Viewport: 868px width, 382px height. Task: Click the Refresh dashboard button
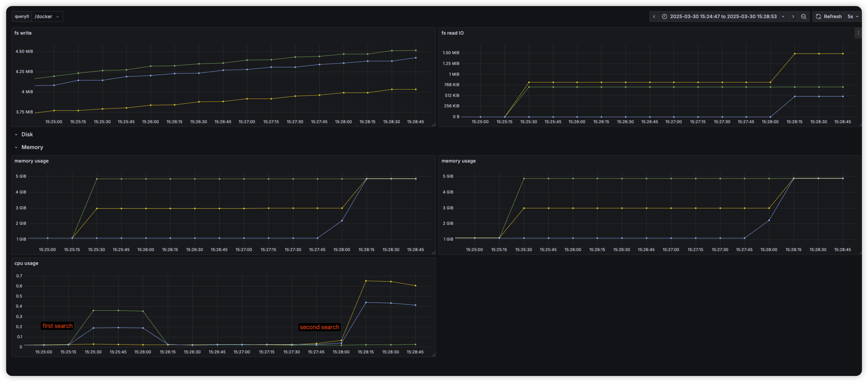829,16
